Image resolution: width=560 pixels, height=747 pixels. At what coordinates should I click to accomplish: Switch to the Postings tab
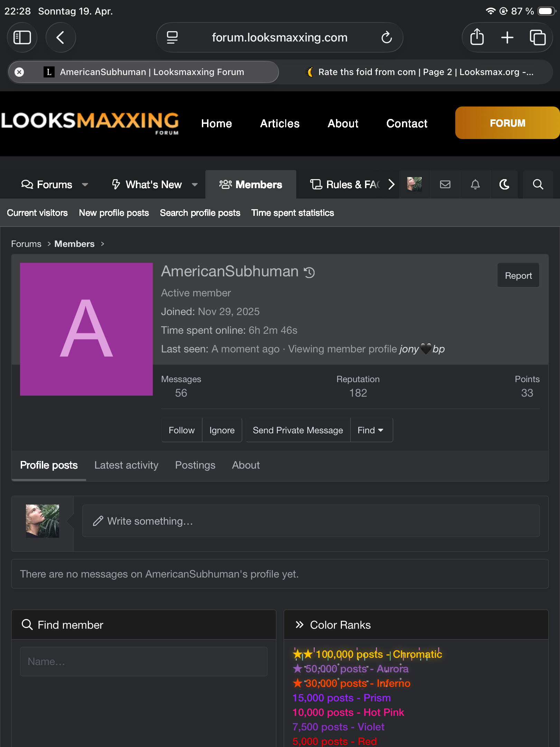pos(195,465)
